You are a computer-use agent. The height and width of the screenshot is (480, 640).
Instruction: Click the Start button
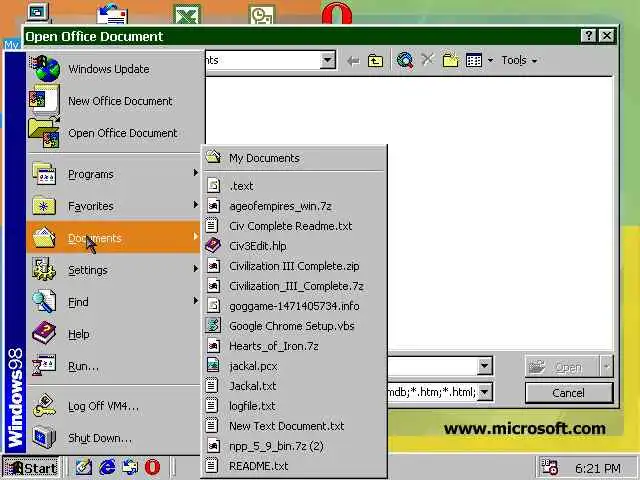pos(31,468)
